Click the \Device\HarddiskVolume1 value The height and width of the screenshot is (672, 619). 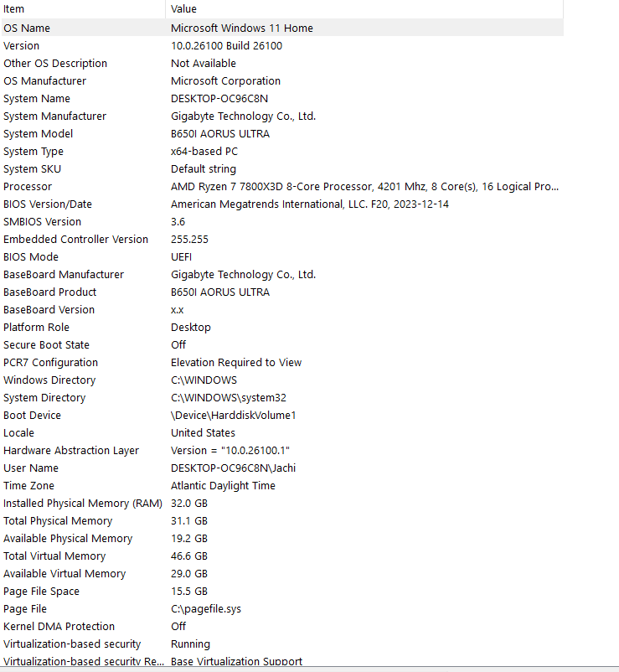pyautogui.click(x=234, y=416)
